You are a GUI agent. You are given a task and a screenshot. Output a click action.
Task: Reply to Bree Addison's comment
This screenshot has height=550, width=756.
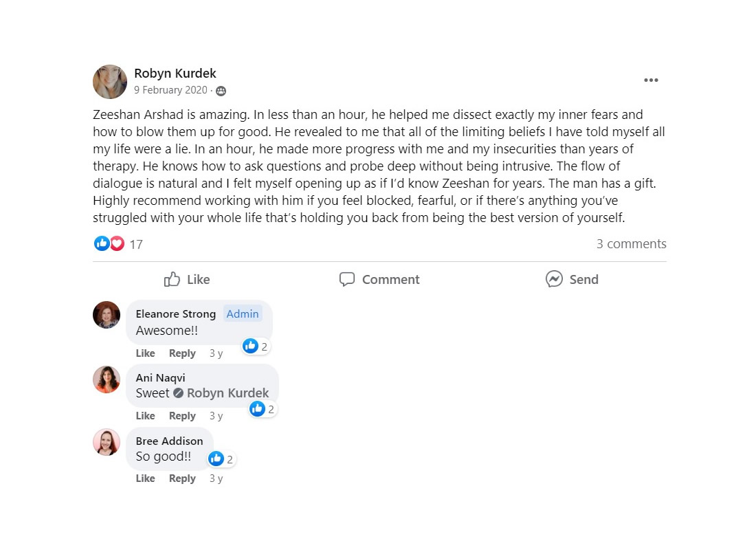pyautogui.click(x=182, y=478)
